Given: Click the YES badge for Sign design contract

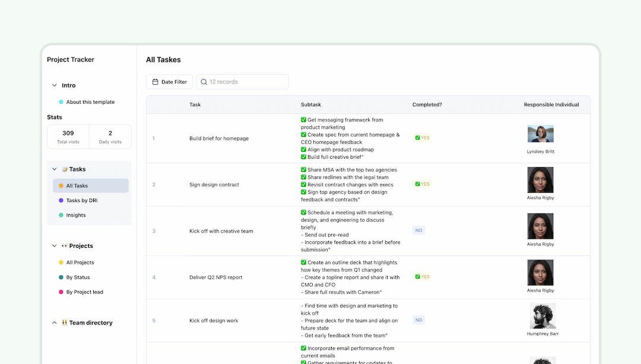Looking at the screenshot, I should [x=422, y=184].
